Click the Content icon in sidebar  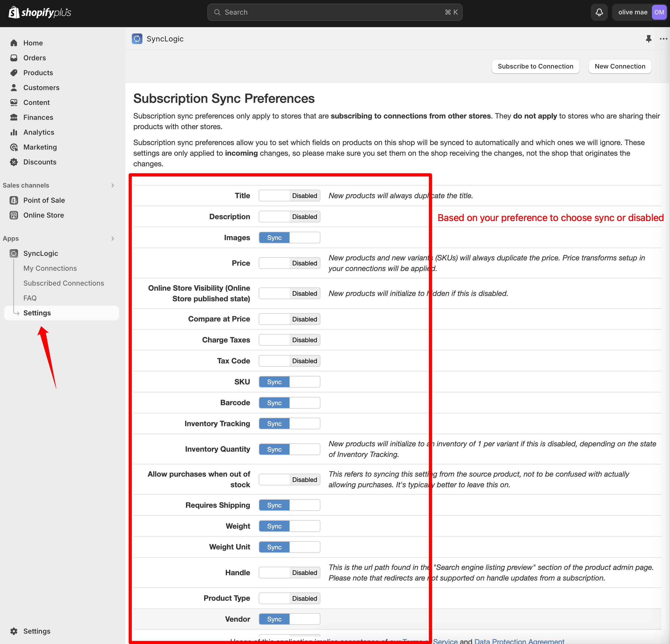click(14, 103)
